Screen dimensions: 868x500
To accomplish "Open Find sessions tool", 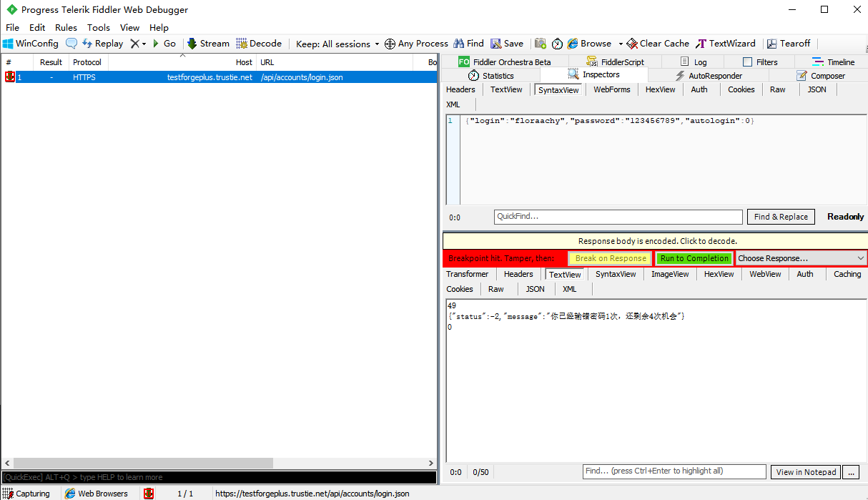I will [468, 44].
